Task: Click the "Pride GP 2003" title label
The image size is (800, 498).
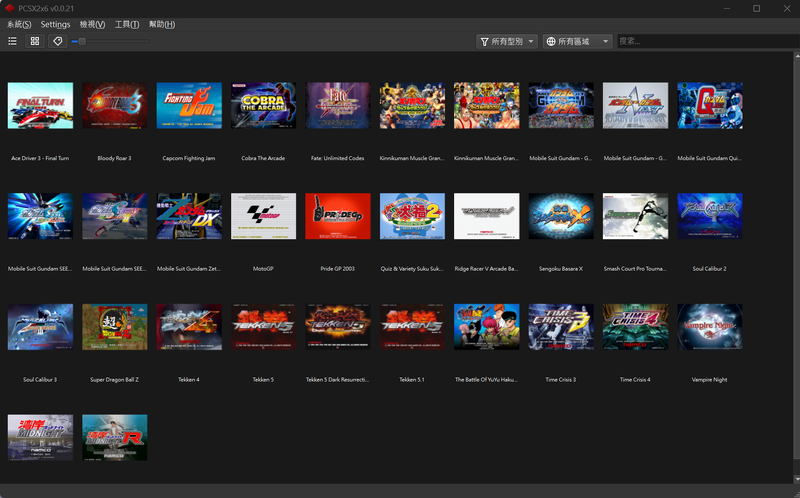Action: pos(337,269)
